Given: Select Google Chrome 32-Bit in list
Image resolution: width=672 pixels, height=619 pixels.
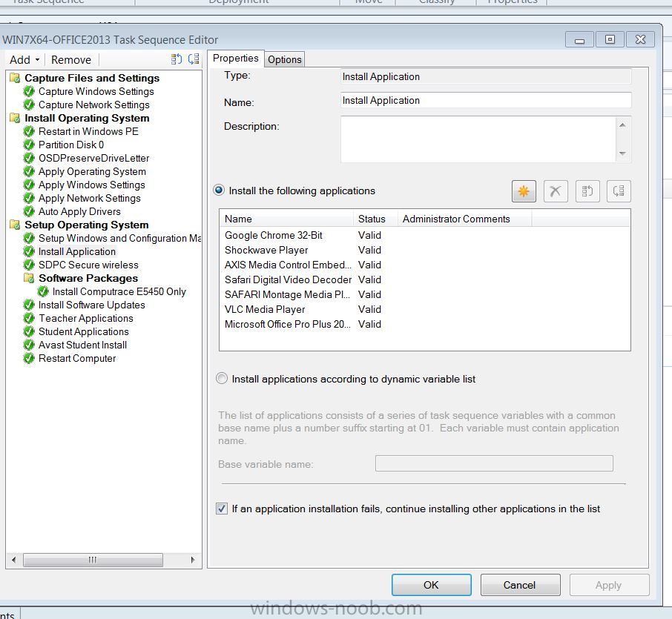Looking at the screenshot, I should click(274, 235).
